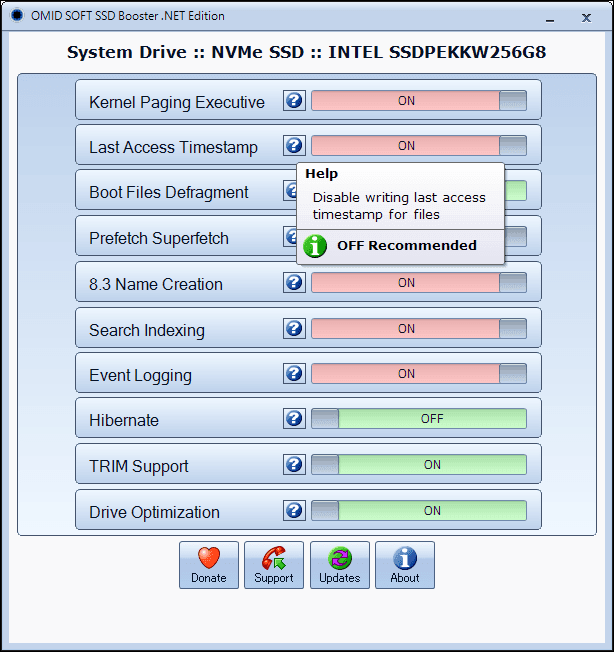The height and width of the screenshot is (652, 614).
Task: Click the 'Disable writing last access' description
Action: (x=399, y=206)
